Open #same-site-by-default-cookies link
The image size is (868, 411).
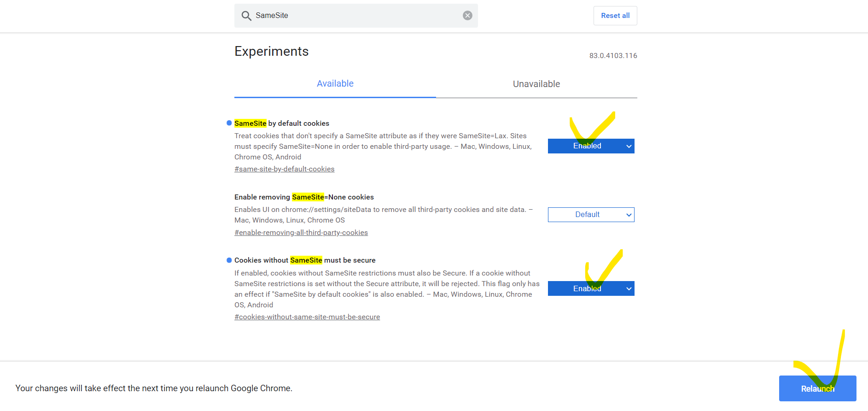(x=285, y=169)
